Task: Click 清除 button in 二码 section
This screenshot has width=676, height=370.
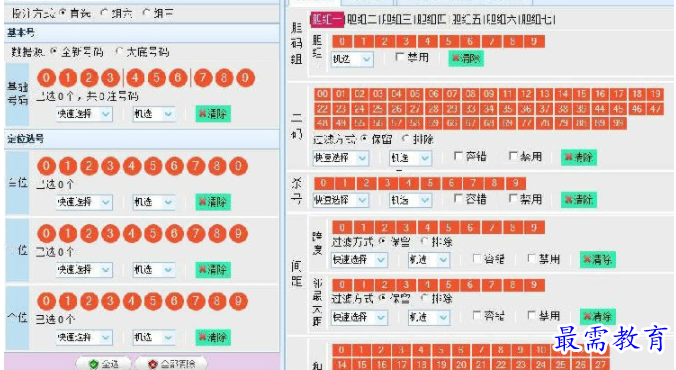Action: coord(579,157)
